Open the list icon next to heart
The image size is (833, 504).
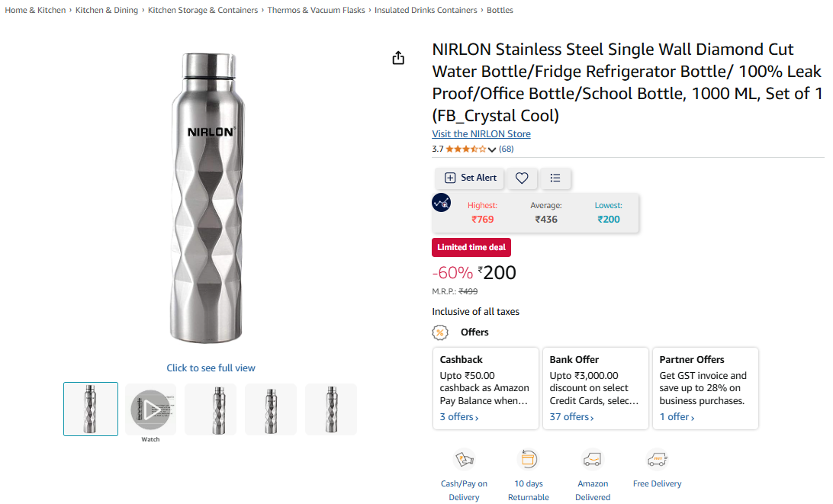click(x=555, y=178)
